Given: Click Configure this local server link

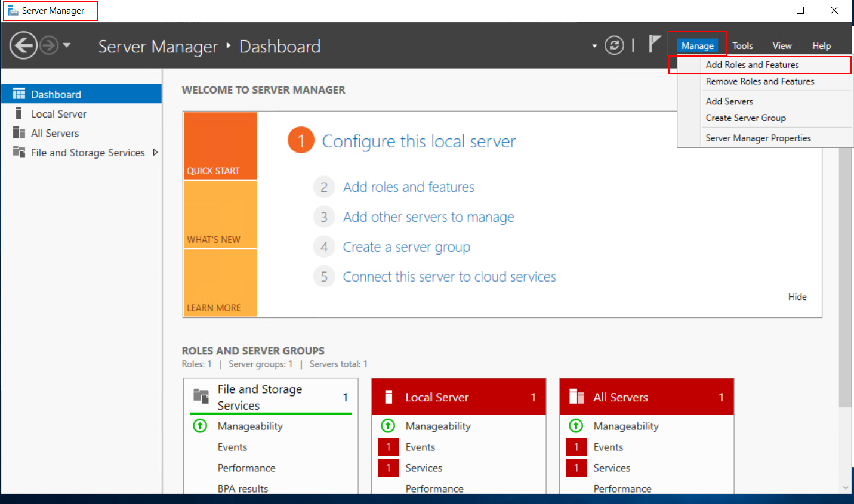Looking at the screenshot, I should pyautogui.click(x=419, y=141).
